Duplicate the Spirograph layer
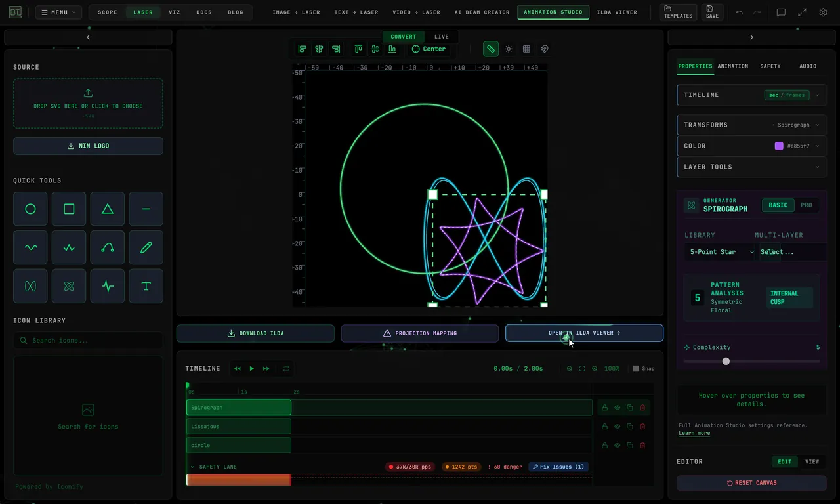Viewport: 840px width, 504px height. tap(630, 408)
